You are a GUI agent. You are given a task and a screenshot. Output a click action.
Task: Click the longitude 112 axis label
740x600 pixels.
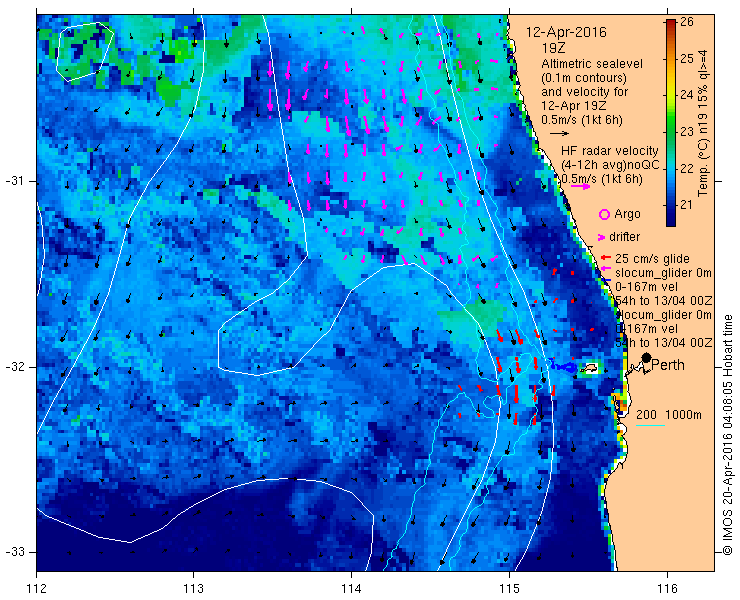click(37, 589)
